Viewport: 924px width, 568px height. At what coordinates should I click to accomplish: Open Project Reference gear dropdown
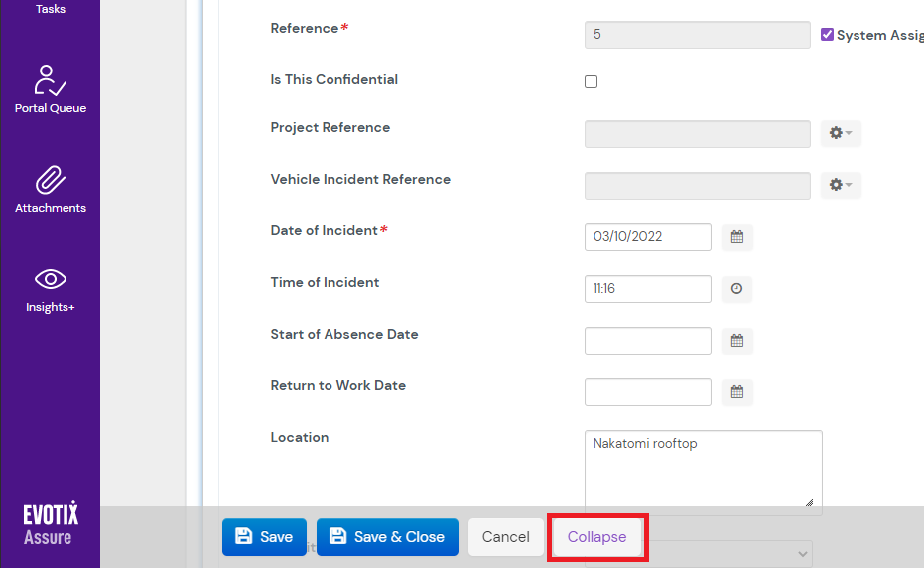(x=841, y=134)
